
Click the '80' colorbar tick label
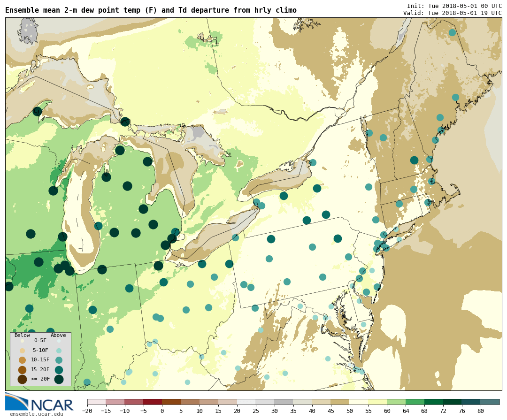[x=481, y=411]
